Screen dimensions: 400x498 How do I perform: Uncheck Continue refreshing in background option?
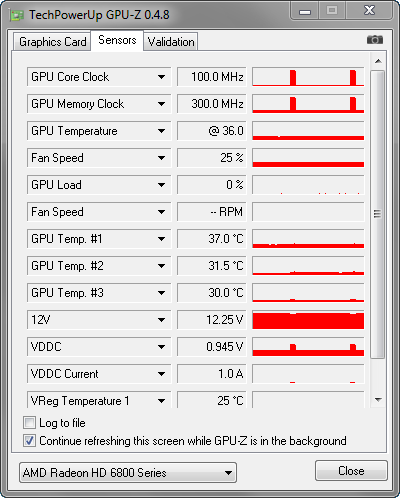[x=29, y=441]
